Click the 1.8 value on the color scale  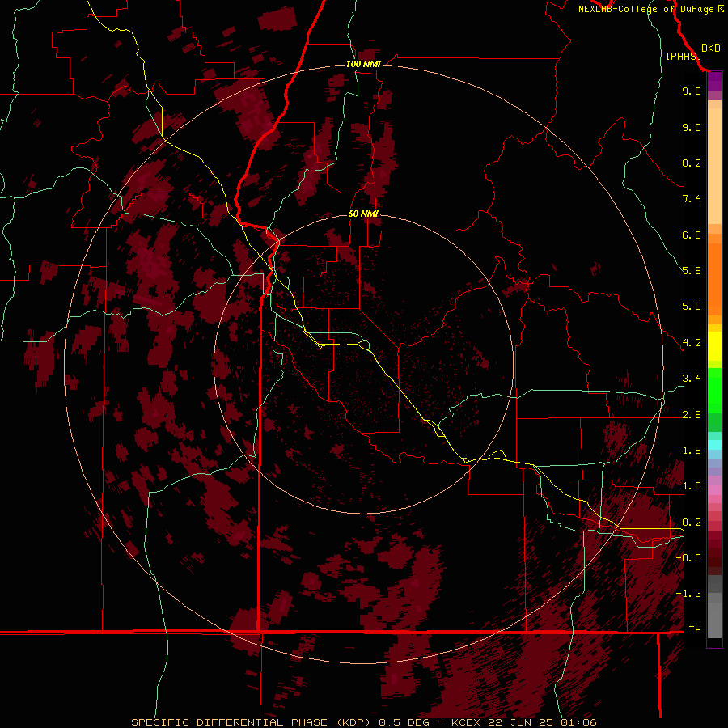point(692,451)
